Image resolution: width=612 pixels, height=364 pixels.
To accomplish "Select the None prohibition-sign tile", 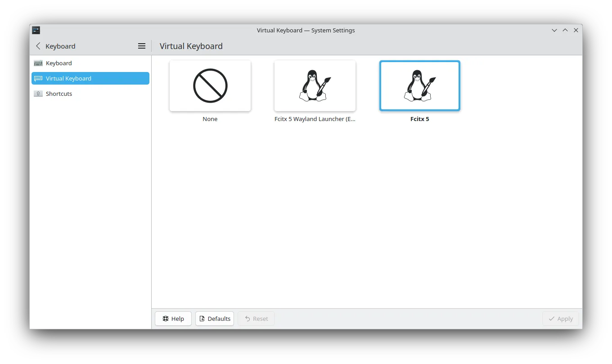I will click(x=210, y=85).
